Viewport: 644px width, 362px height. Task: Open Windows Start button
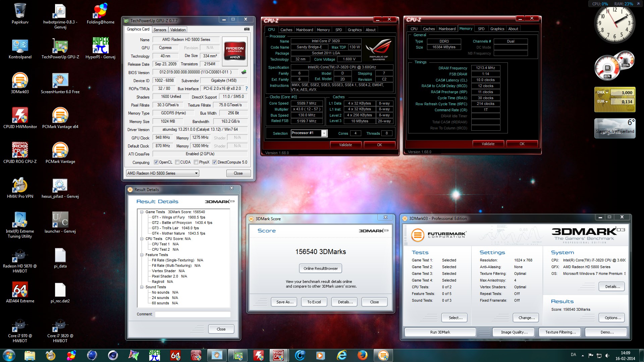[9, 355]
